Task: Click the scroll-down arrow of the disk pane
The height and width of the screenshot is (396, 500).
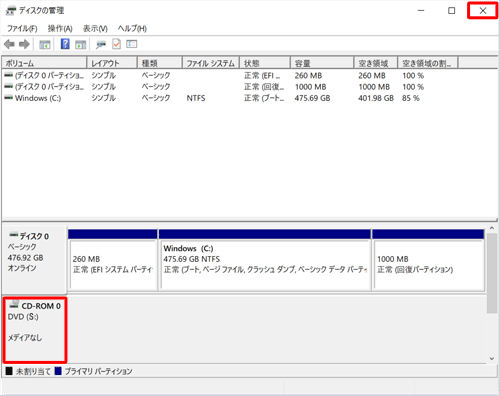Action: 492,359
